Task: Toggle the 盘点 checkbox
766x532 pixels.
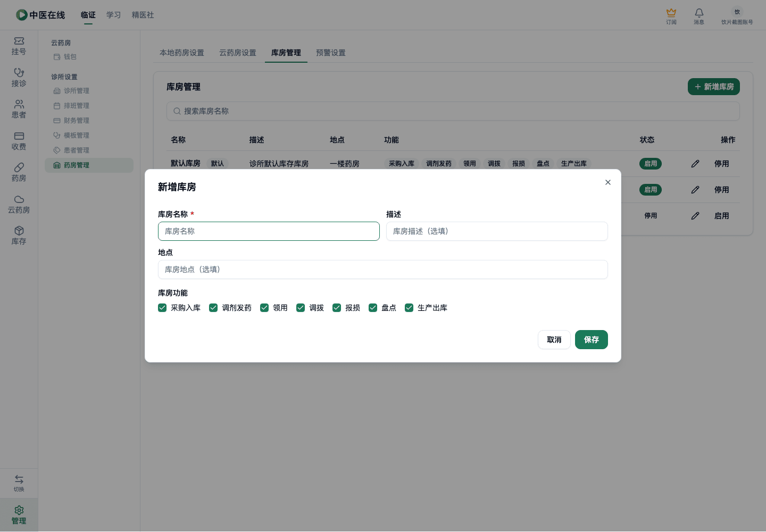Action: pyautogui.click(x=373, y=308)
